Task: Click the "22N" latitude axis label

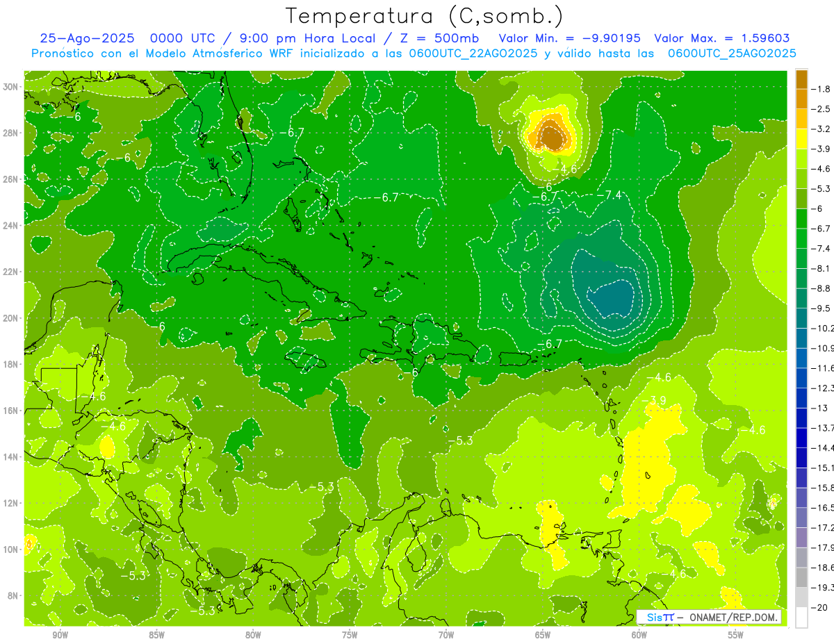Action: 11,272
